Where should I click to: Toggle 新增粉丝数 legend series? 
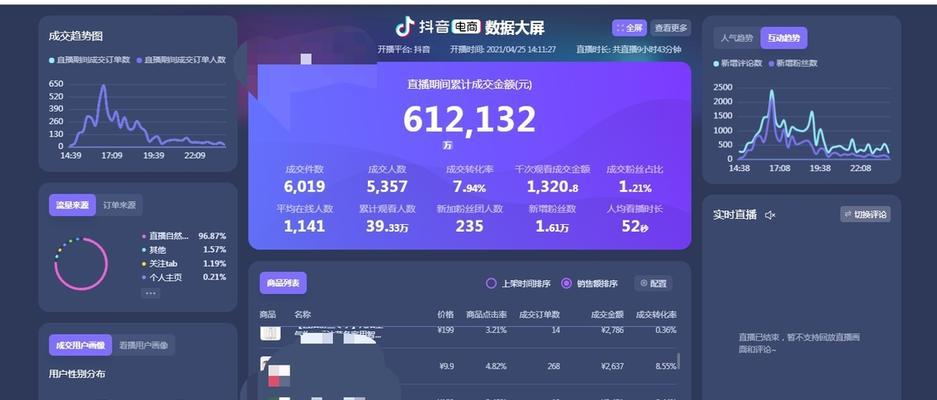[x=792, y=63]
